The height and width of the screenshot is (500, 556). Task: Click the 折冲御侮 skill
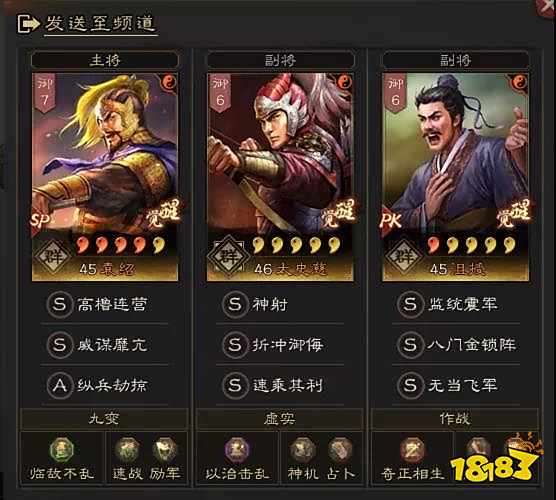(280, 344)
